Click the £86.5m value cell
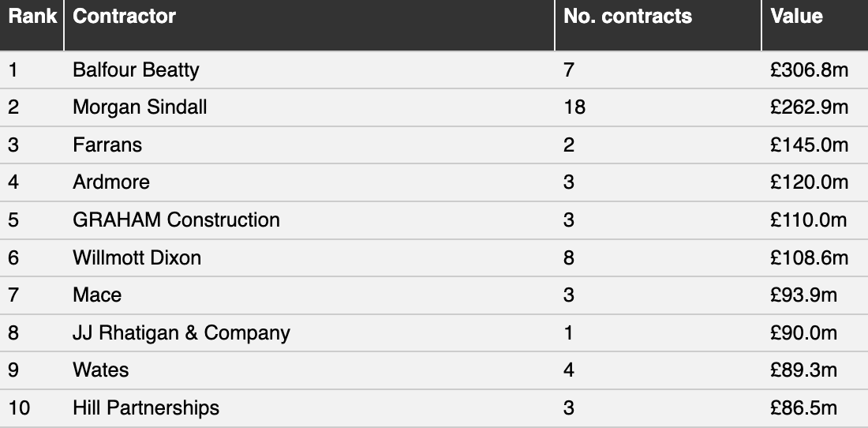This screenshot has width=868, height=428. pos(803,408)
